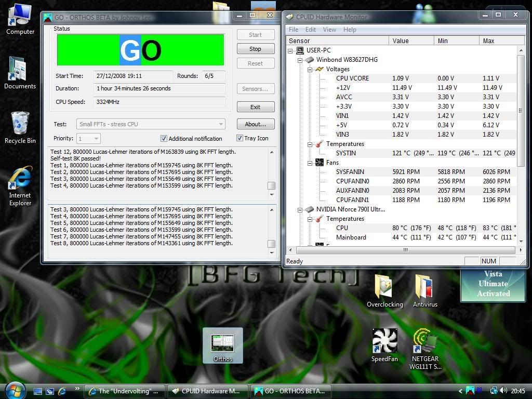Click the network tray icon
The width and height of the screenshot is (532, 399).
pos(494,391)
